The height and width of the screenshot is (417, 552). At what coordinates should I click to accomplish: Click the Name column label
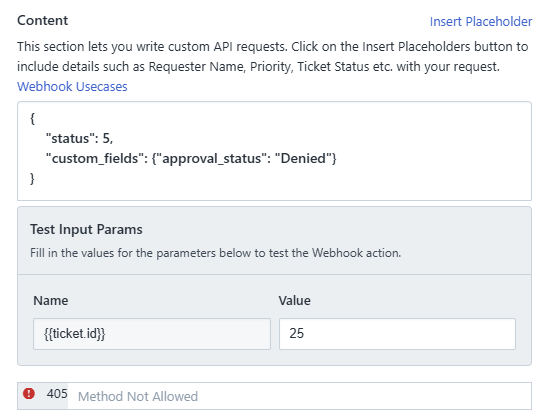tap(51, 301)
